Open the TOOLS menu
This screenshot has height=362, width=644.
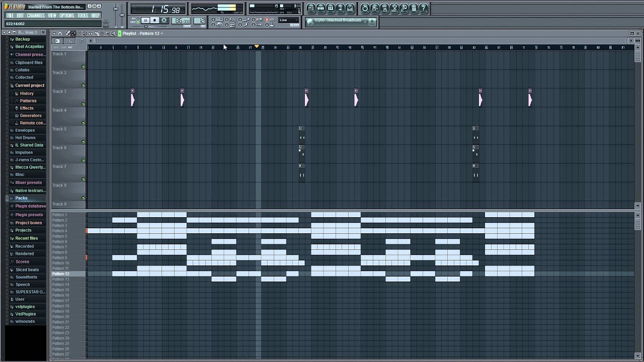[83, 16]
